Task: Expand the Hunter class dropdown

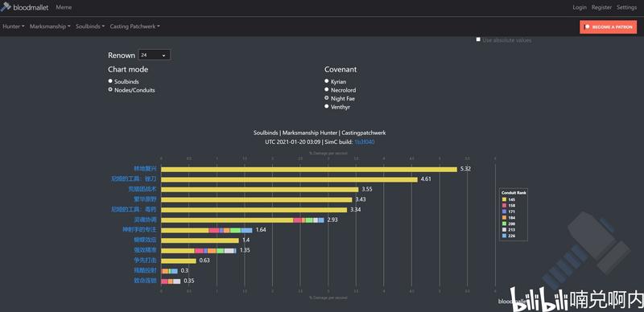Action: tap(14, 27)
